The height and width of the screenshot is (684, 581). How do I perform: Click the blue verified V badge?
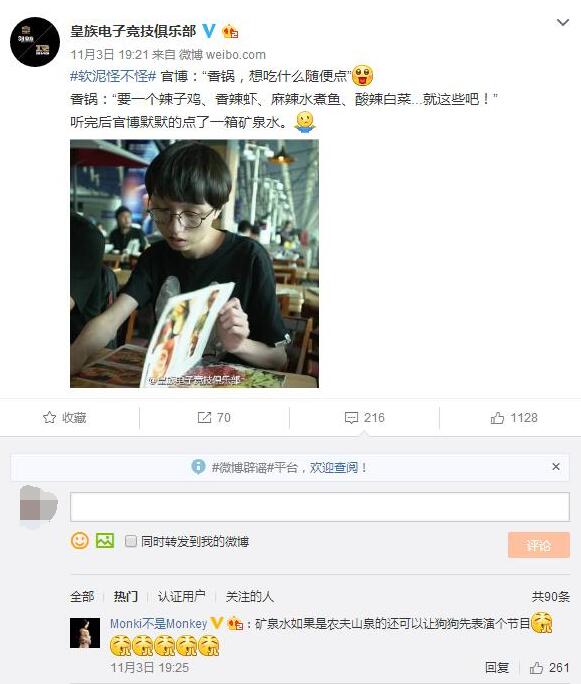[x=209, y=31]
